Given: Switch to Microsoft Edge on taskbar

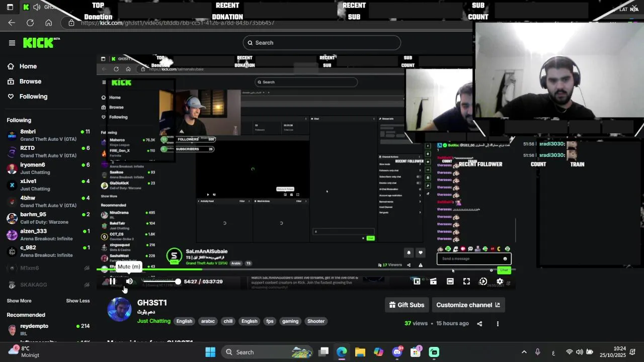Looking at the screenshot, I should [x=342, y=352].
